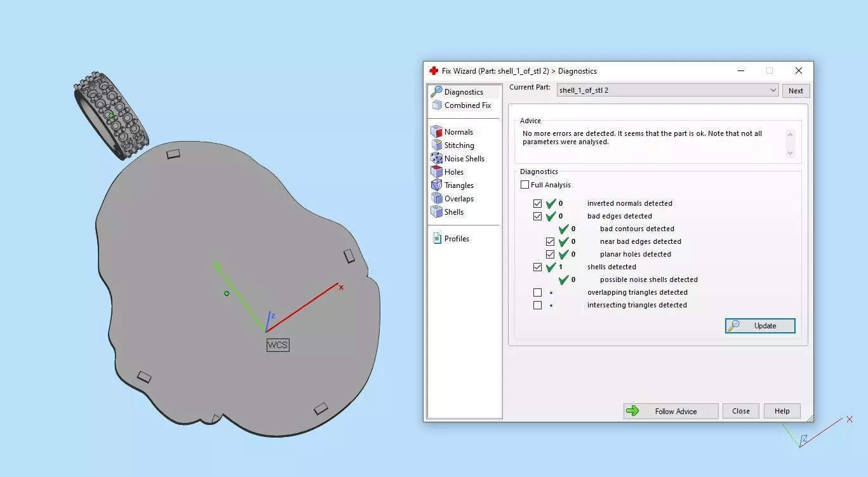Click the Holes red cube icon
The width and height of the screenshot is (868, 477).
click(436, 172)
